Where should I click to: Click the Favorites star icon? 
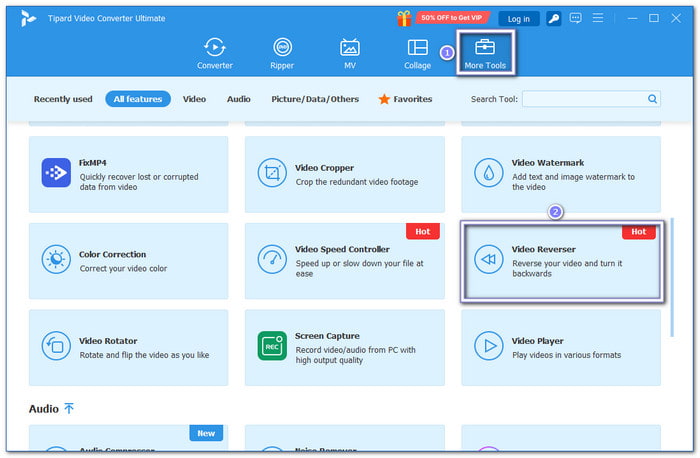(x=384, y=99)
